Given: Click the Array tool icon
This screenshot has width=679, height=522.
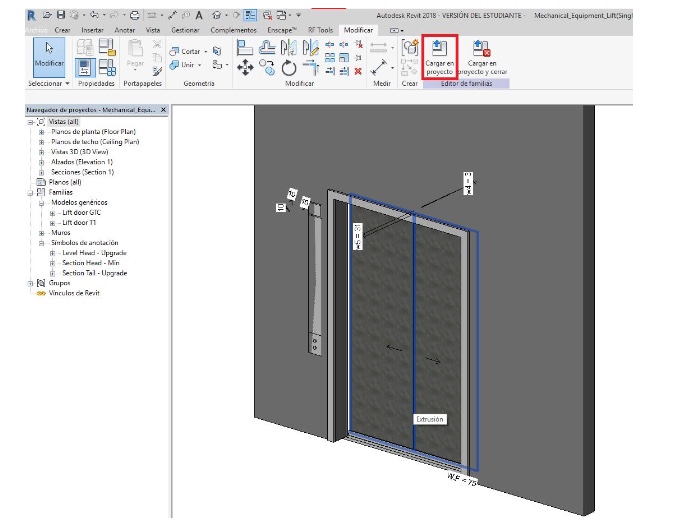Looking at the screenshot, I should 330,58.
